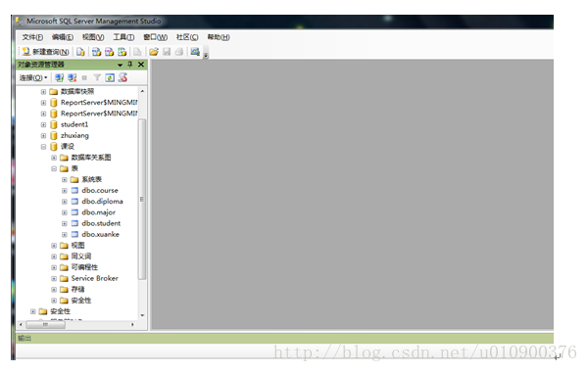Open the 编辑(E) menu
Image resolution: width=588 pixels, height=372 pixels.
tap(63, 37)
